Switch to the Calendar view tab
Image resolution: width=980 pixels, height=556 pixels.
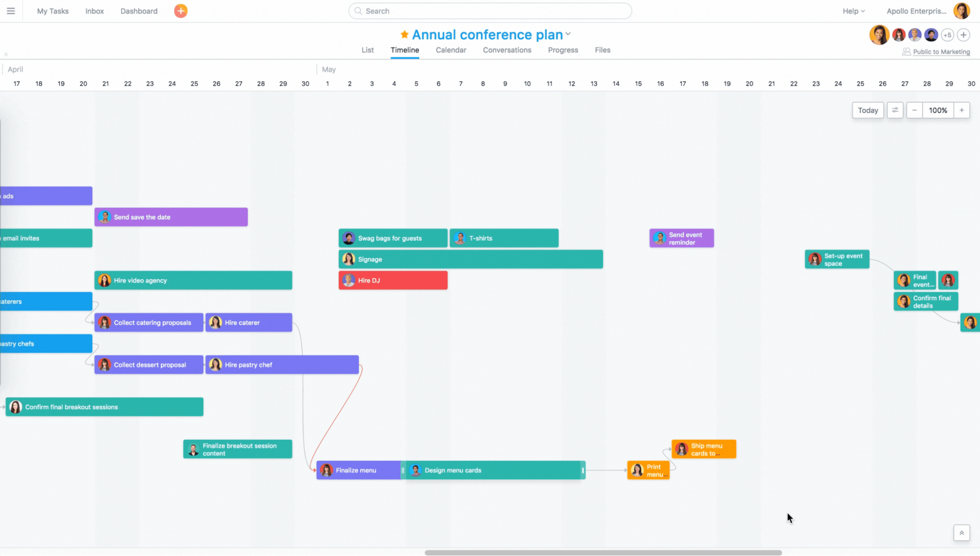pos(451,49)
